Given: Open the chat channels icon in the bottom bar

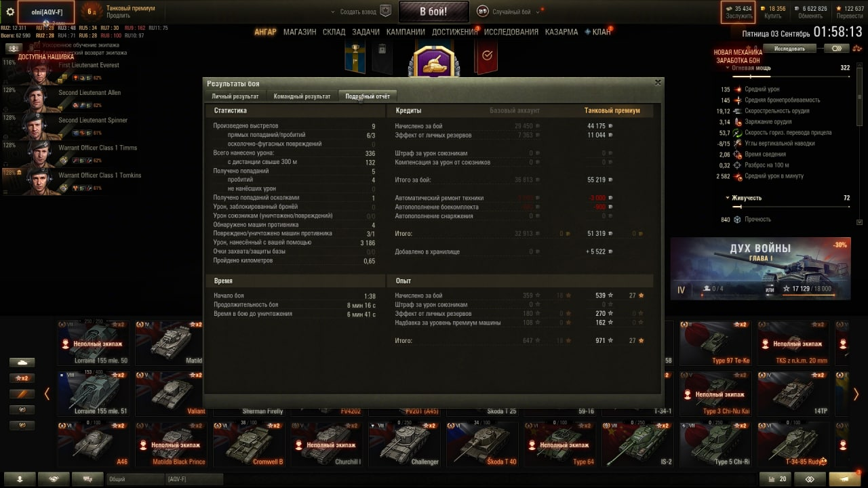Looking at the screenshot, I should pos(87,479).
